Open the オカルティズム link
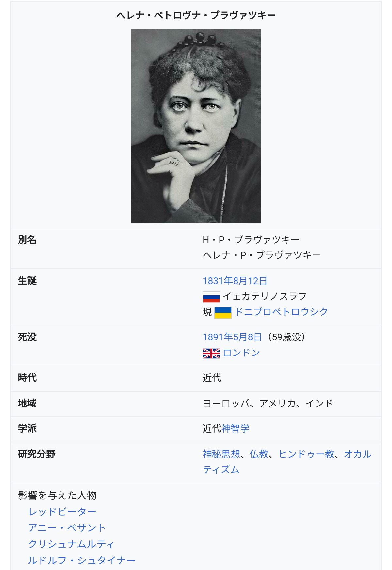This screenshot has height=570, width=392. coord(357,454)
